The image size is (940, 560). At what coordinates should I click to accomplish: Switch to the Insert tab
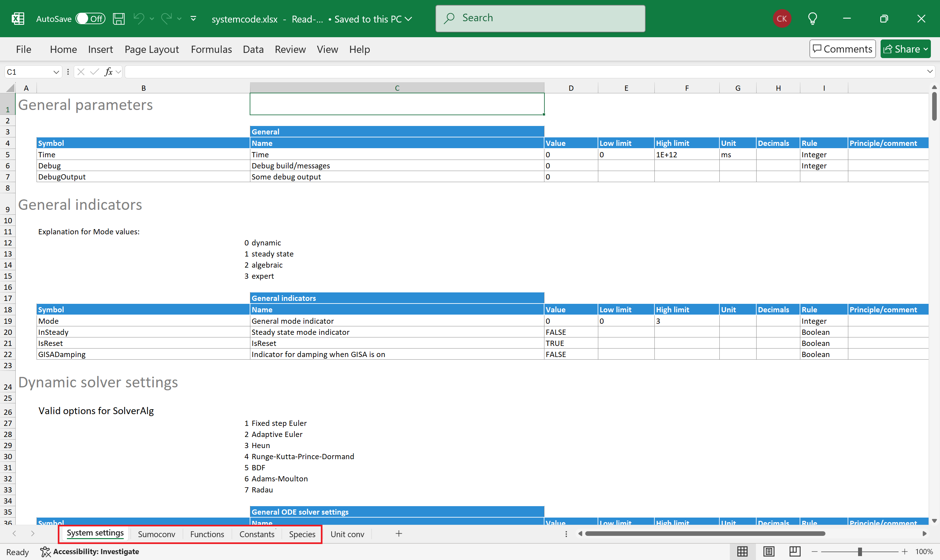101,49
